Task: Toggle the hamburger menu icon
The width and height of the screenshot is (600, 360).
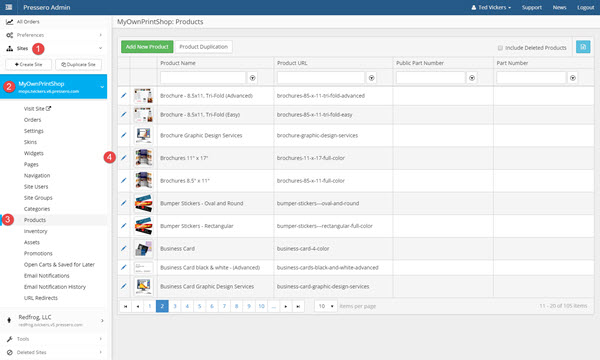Action: [8, 7]
